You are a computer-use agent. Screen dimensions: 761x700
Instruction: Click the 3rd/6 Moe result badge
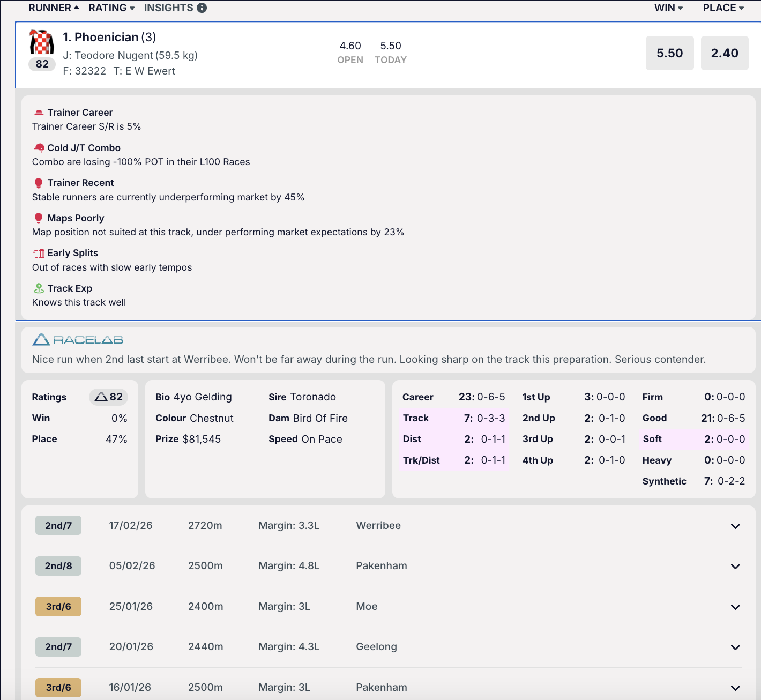58,606
